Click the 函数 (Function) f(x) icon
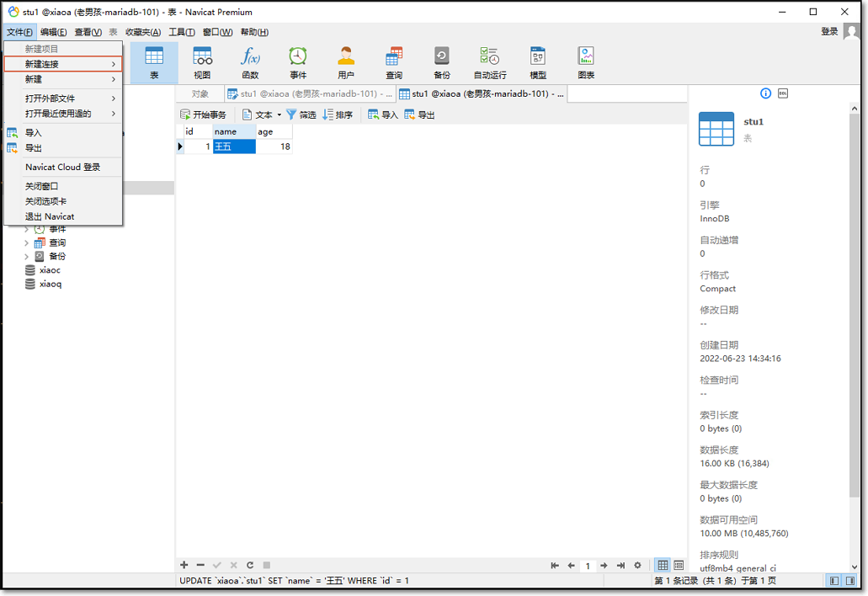The image size is (868, 596). click(250, 63)
